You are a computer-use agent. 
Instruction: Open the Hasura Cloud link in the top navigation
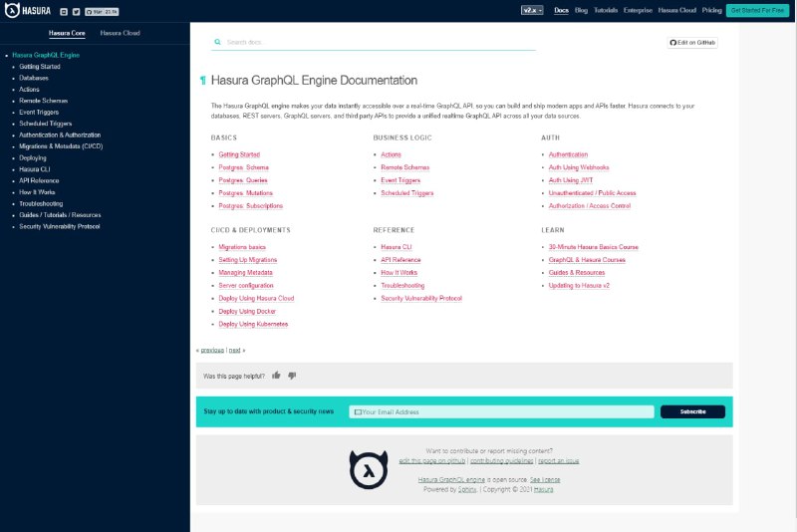(x=677, y=10)
